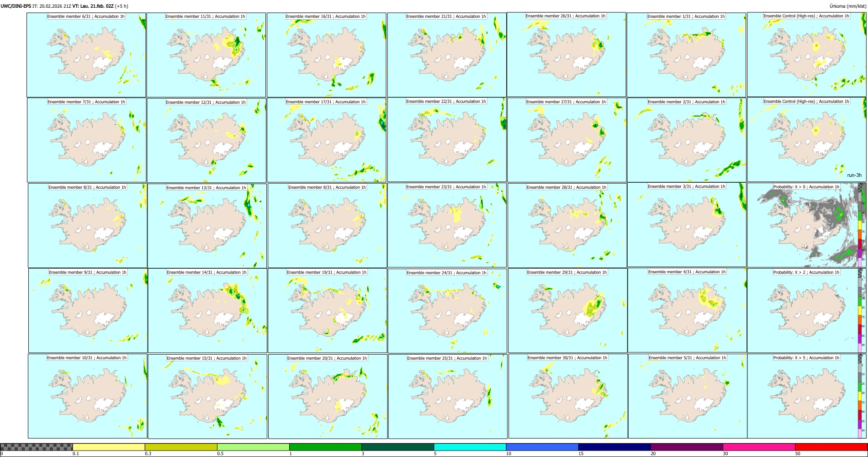This screenshot has height=457, width=868.
Task: Select the Ensemble member 9/31 map
Action: (88, 311)
